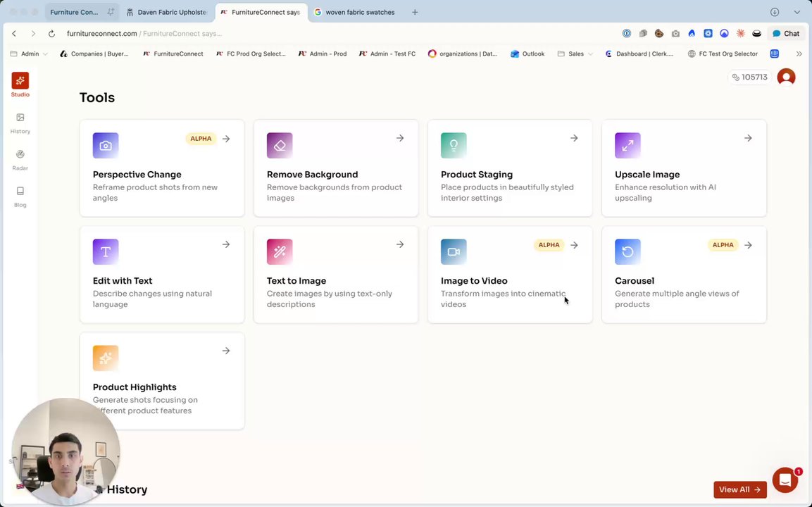Switch to the woven fabric swatches tab
This screenshot has height=507, width=812.
359,12
